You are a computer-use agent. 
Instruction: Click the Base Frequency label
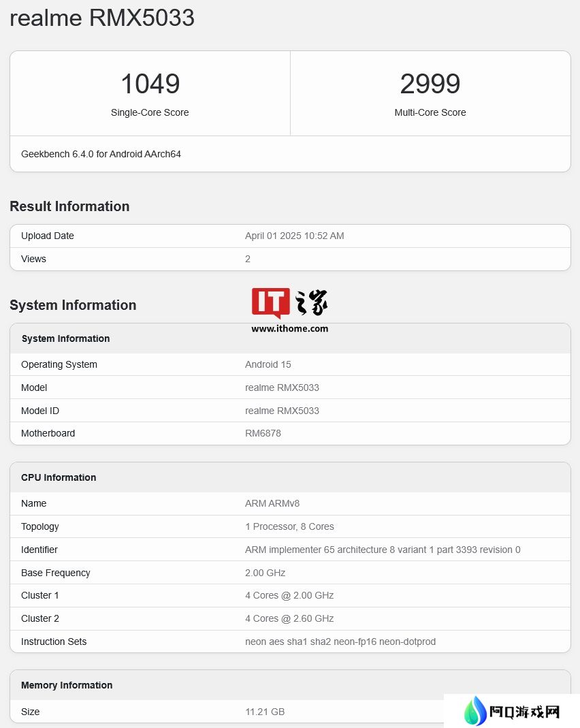(56, 573)
